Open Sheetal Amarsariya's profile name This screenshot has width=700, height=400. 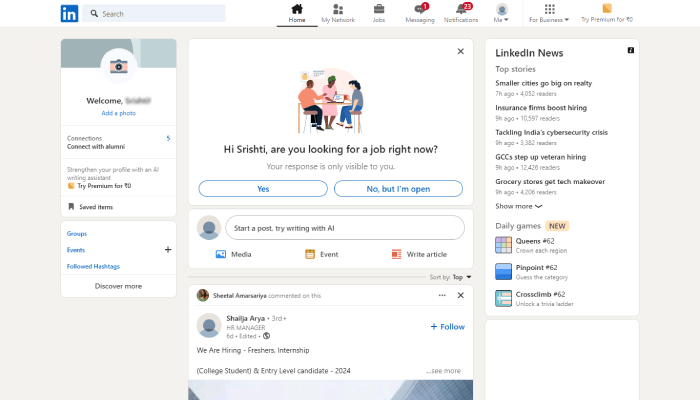coord(239,296)
